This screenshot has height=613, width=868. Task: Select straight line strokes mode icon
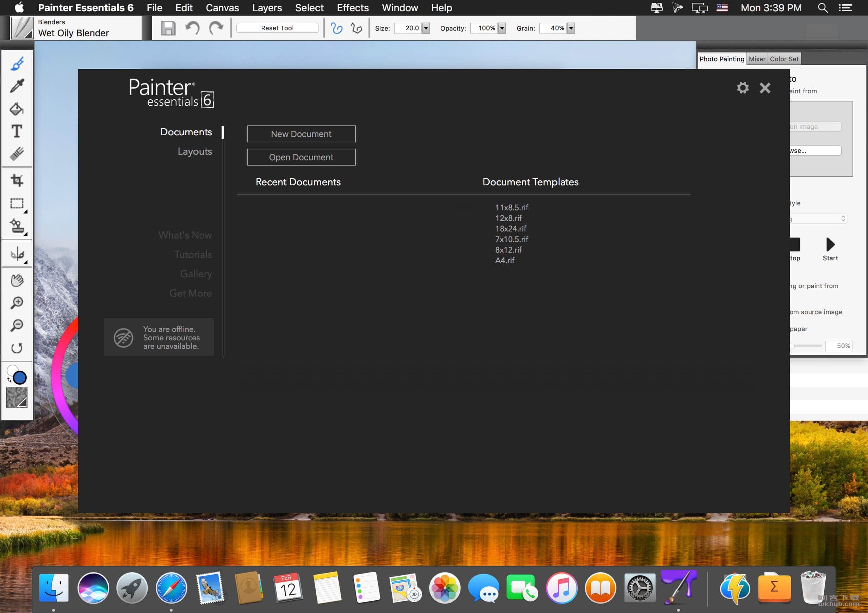tap(356, 28)
